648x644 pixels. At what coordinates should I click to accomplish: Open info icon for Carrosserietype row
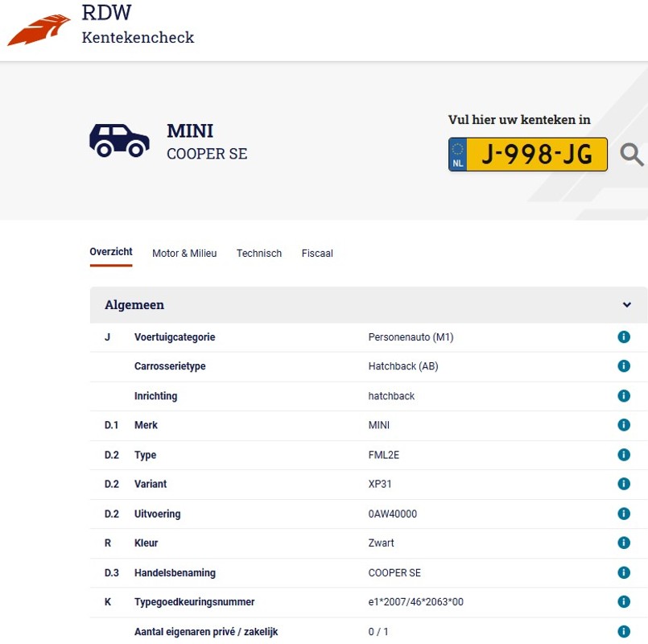(x=624, y=365)
